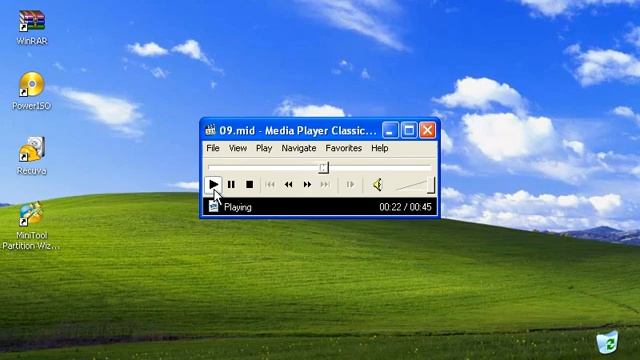Open the Play menu

click(x=264, y=148)
